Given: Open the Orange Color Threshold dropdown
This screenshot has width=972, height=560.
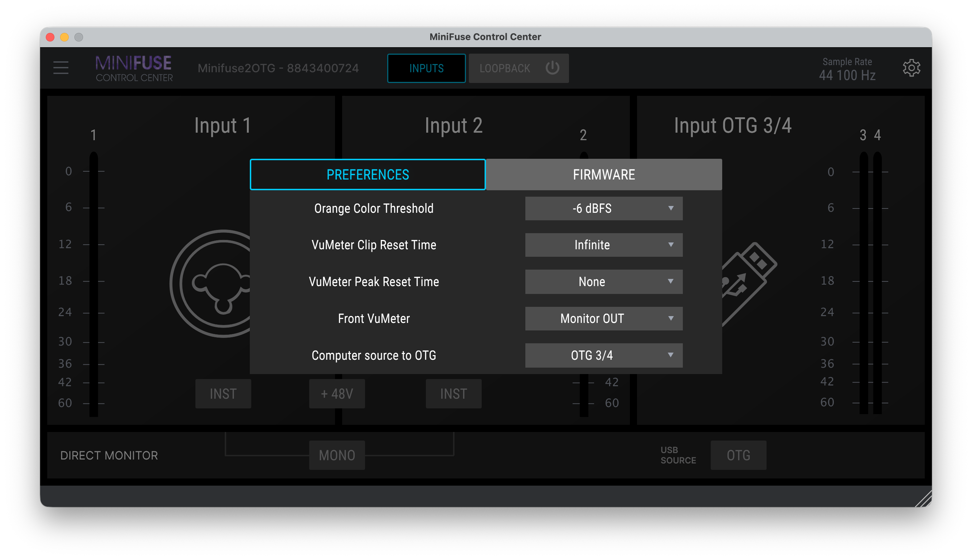Looking at the screenshot, I should tap(603, 208).
